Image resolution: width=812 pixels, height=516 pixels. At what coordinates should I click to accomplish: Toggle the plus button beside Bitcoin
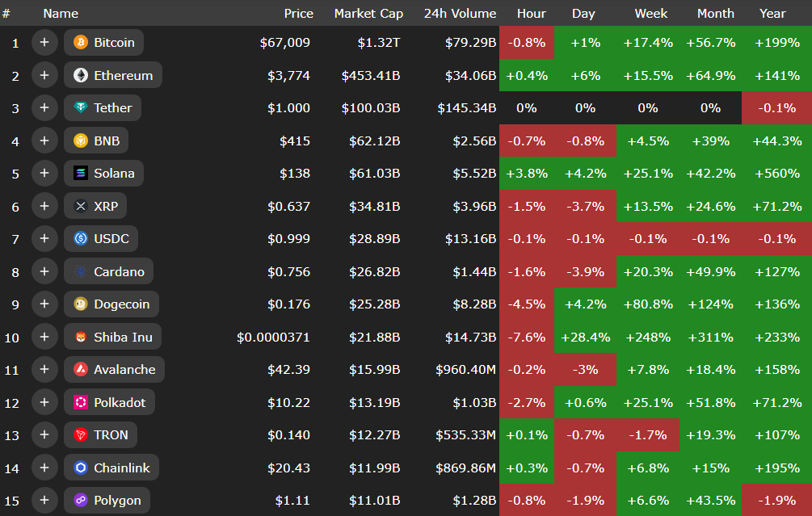pyautogui.click(x=44, y=43)
